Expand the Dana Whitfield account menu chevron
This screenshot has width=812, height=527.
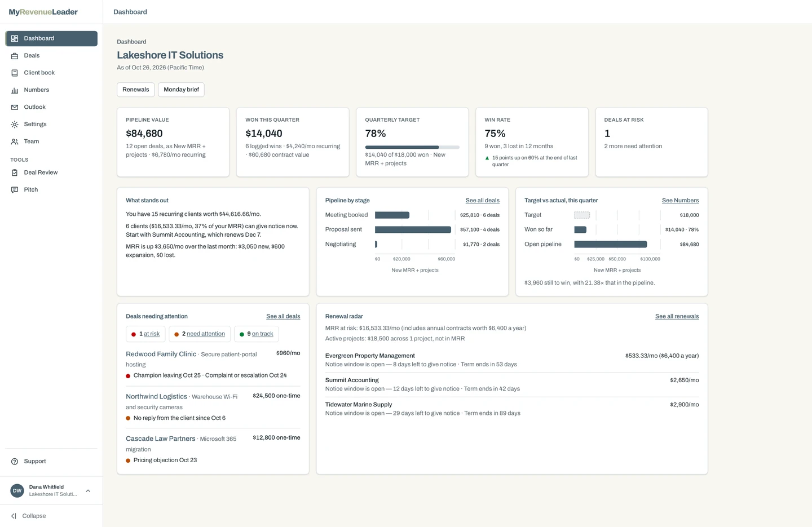[x=88, y=491]
